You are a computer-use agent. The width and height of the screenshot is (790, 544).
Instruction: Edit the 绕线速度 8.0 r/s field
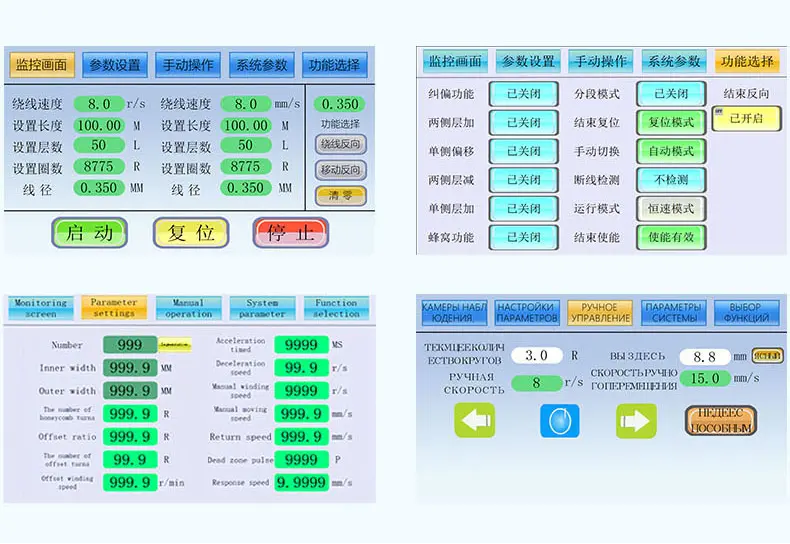tap(99, 104)
